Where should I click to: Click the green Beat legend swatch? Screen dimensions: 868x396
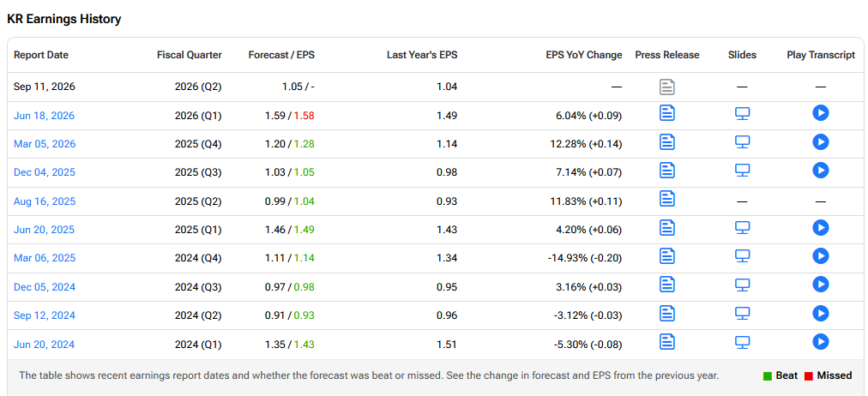click(768, 376)
